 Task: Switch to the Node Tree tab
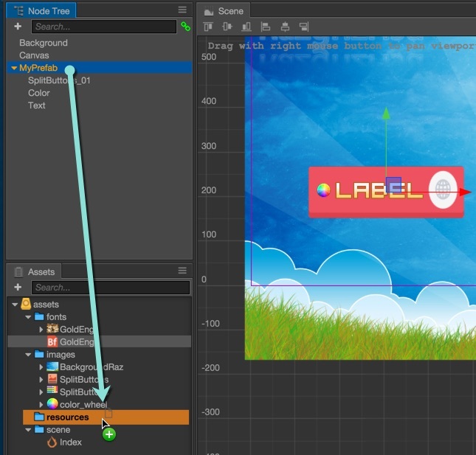pyautogui.click(x=41, y=11)
